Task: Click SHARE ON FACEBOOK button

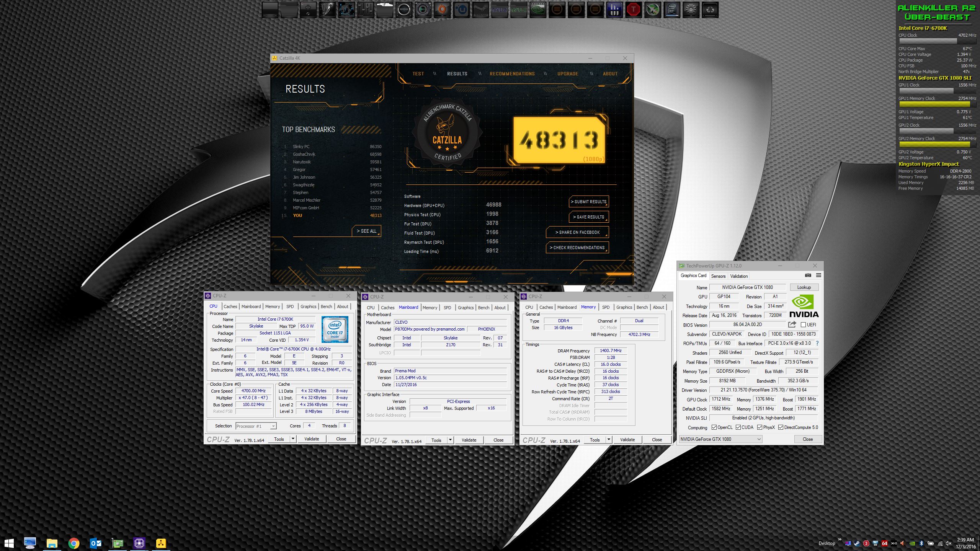Action: 577,232
